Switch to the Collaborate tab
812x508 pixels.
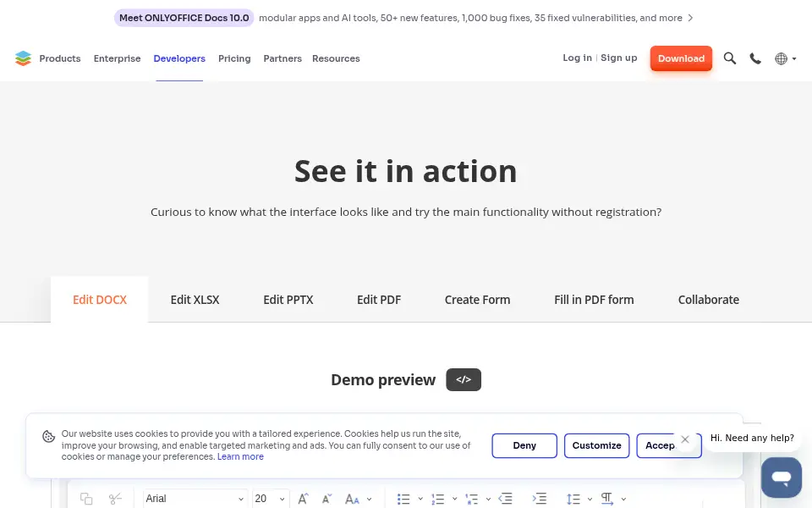[x=709, y=300]
